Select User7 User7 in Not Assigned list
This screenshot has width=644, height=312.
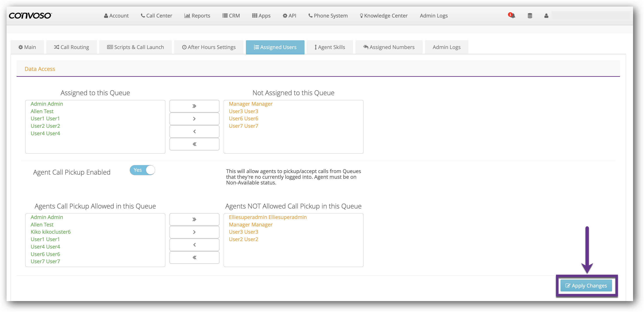(x=244, y=126)
